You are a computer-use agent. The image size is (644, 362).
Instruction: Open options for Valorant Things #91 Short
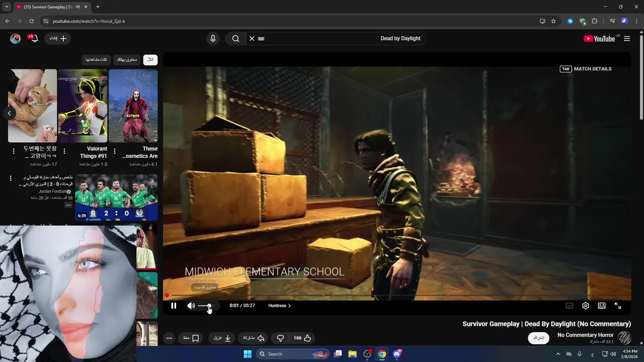click(x=64, y=151)
